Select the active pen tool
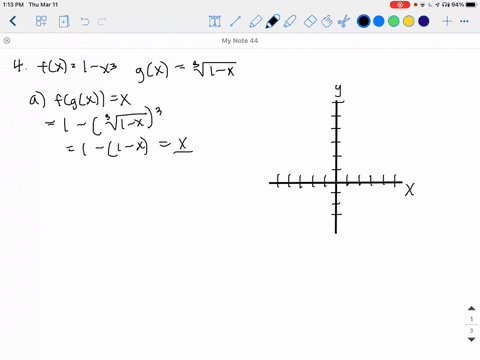Image resolution: width=480 pixels, height=360 pixels. (273, 21)
